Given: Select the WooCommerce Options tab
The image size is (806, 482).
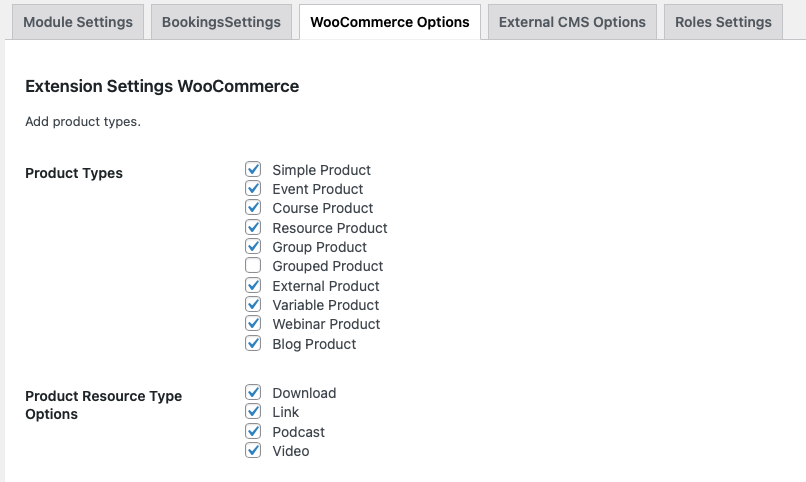Looking at the screenshot, I should click(390, 22).
